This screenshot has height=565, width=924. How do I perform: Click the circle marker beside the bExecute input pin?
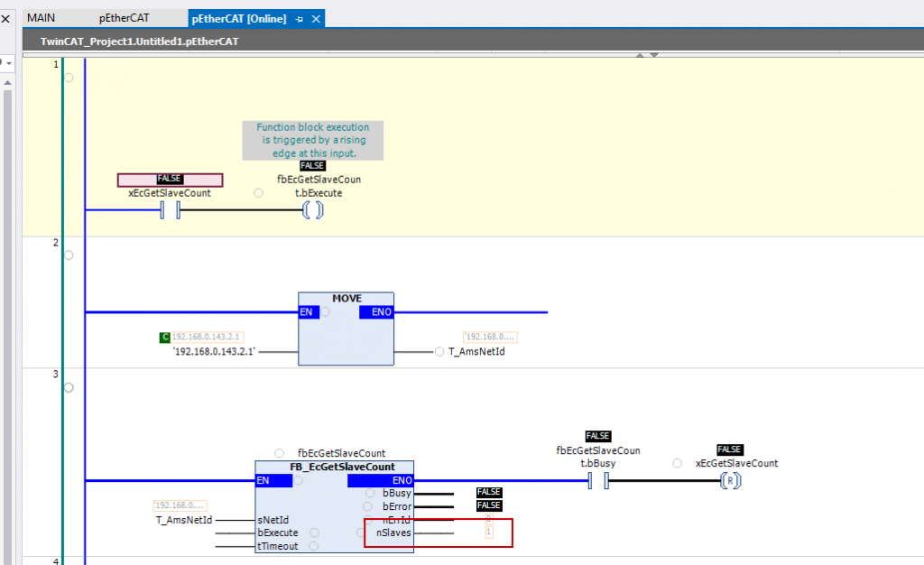pyautogui.click(x=314, y=533)
